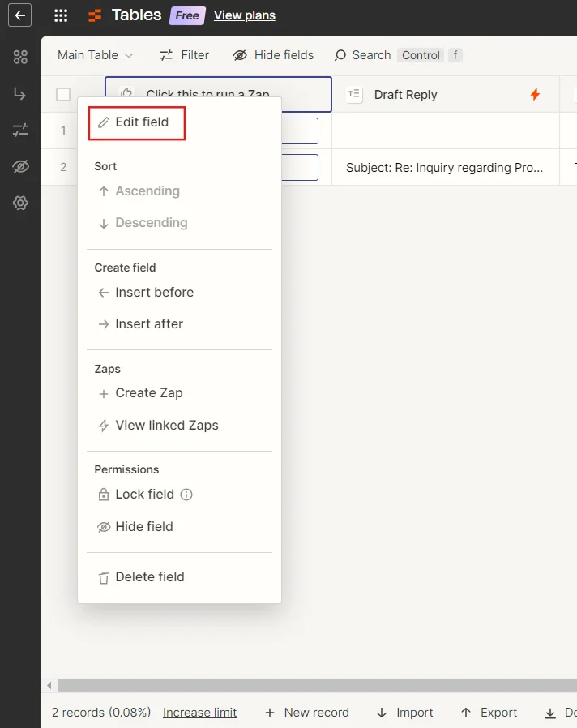This screenshot has height=728, width=577.
Task: Select the Draft Reply column header
Action: coord(446,94)
